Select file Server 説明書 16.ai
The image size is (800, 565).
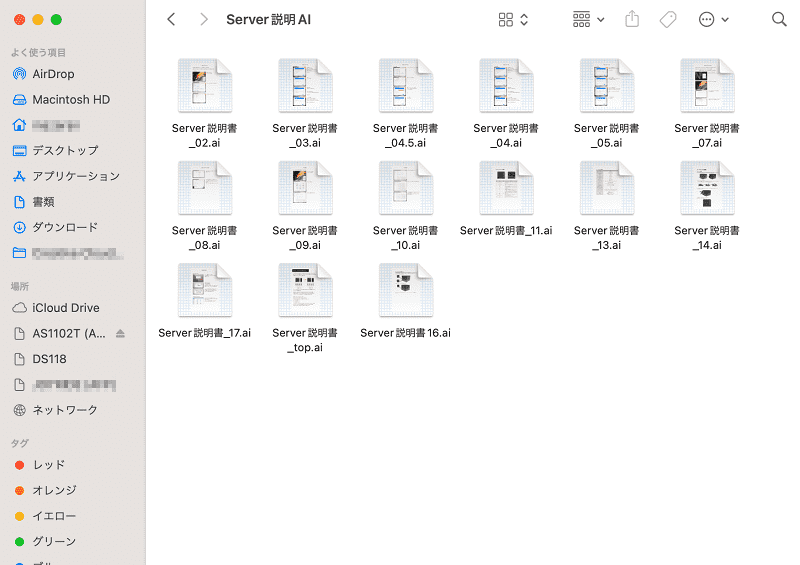pyautogui.click(x=406, y=301)
